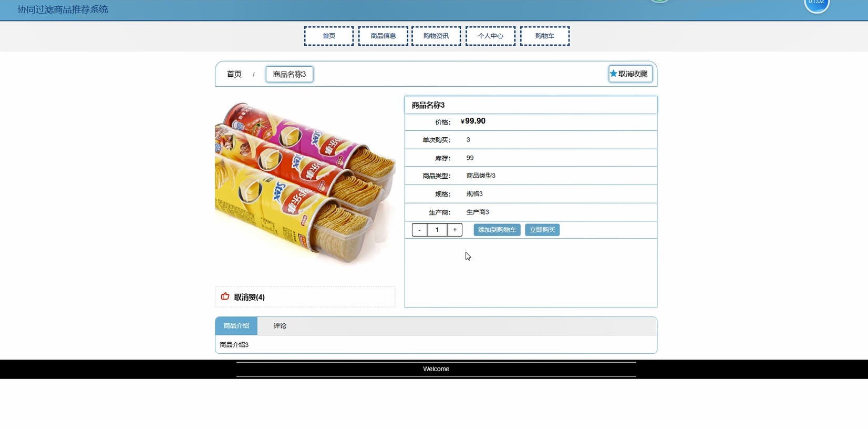Decrease quantity with the minus button

[419, 230]
